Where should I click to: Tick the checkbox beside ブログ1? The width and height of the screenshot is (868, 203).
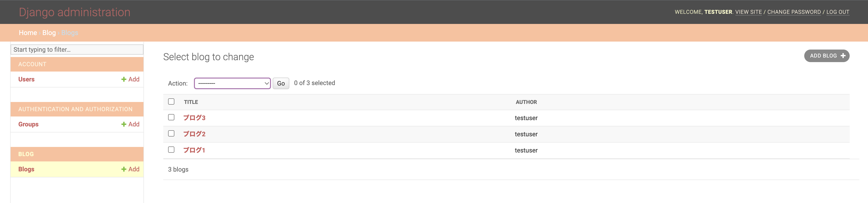171,150
